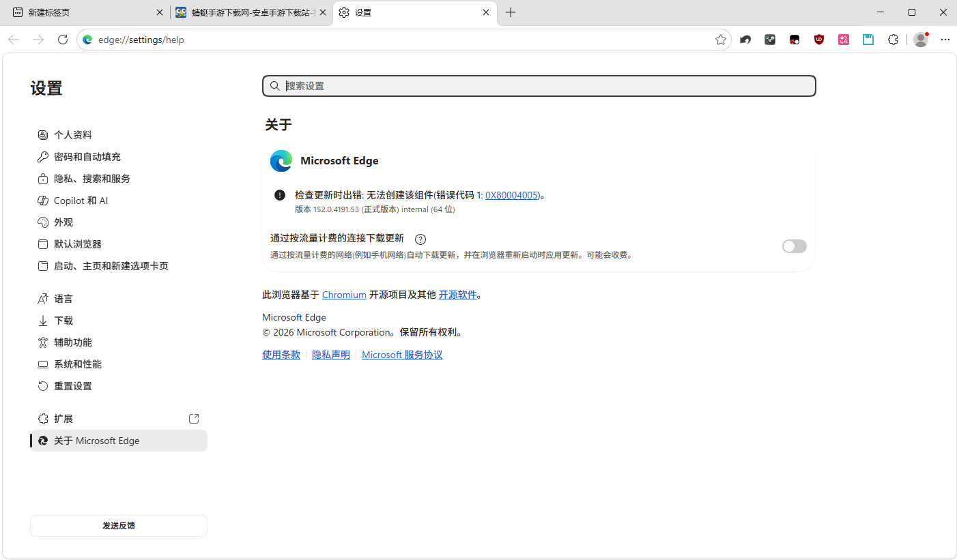
Task: Close the 蜻蜓手游下载网 tab
Action: coord(323,12)
